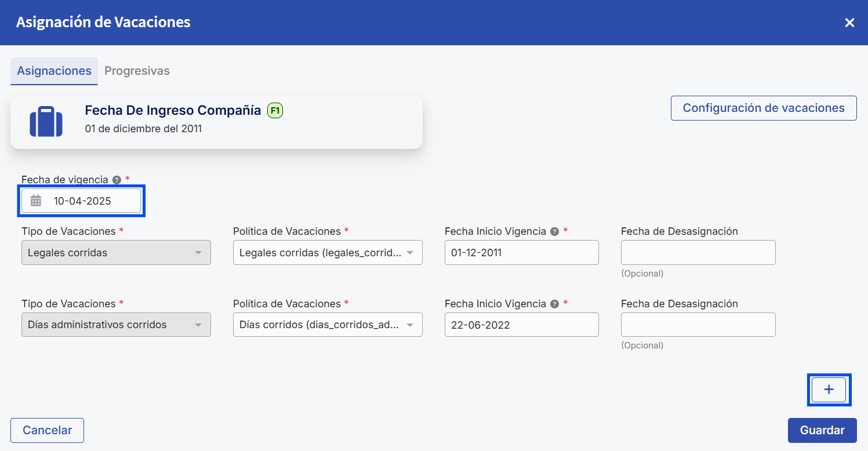The height and width of the screenshot is (451, 868).
Task: Switch to the Progresivas tab
Action: 137,71
